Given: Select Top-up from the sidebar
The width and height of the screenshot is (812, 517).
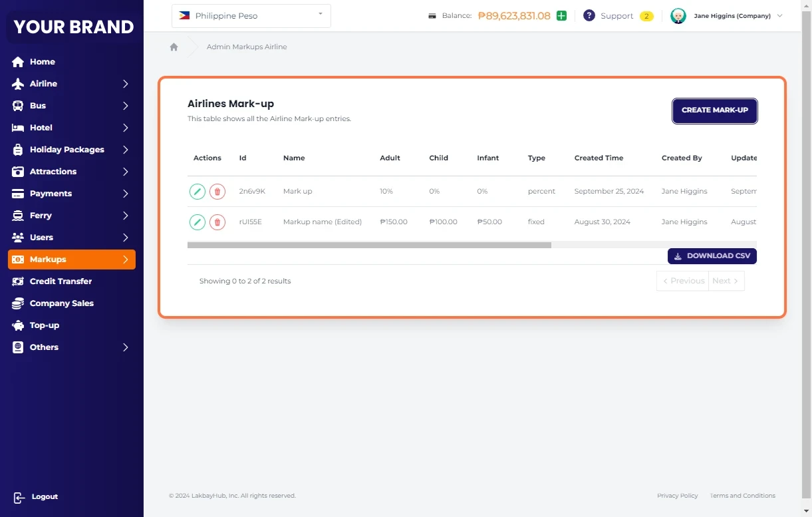Looking at the screenshot, I should click(45, 325).
